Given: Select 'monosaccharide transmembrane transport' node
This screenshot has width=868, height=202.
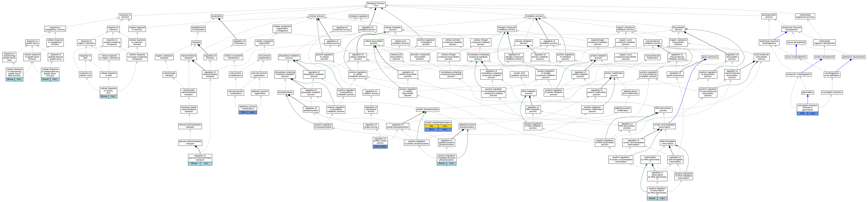Looking at the screenshot, I should 189,109.
